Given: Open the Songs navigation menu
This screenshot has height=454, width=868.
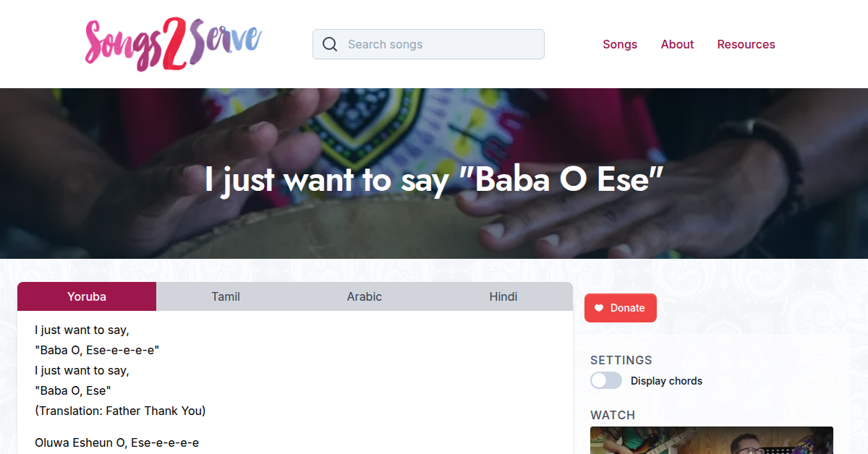Looking at the screenshot, I should pos(620,44).
